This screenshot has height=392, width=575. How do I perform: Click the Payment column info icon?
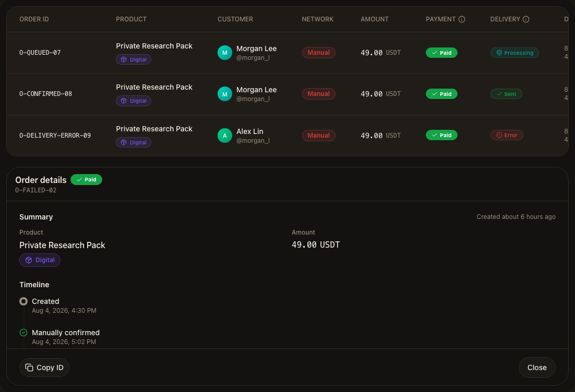pyautogui.click(x=462, y=19)
